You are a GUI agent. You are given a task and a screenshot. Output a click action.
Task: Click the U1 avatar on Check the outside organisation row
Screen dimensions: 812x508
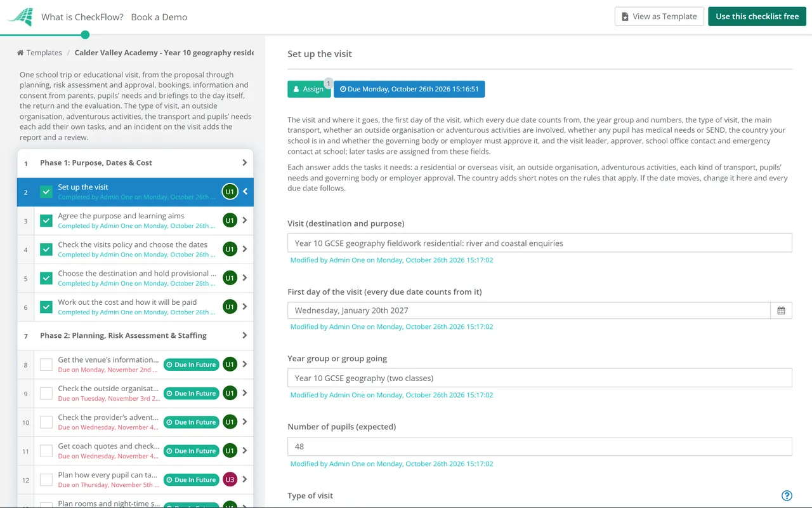pos(230,393)
